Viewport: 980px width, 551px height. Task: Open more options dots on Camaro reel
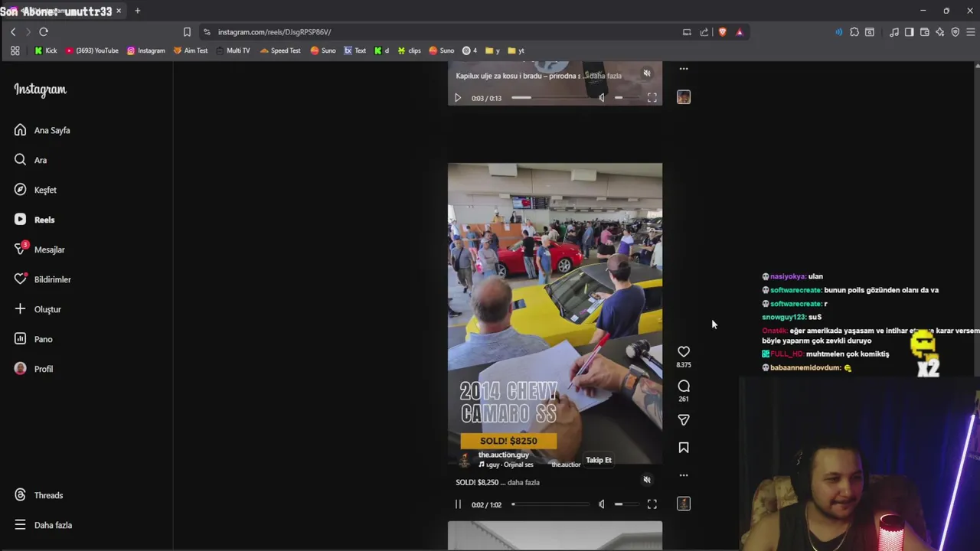[684, 475]
